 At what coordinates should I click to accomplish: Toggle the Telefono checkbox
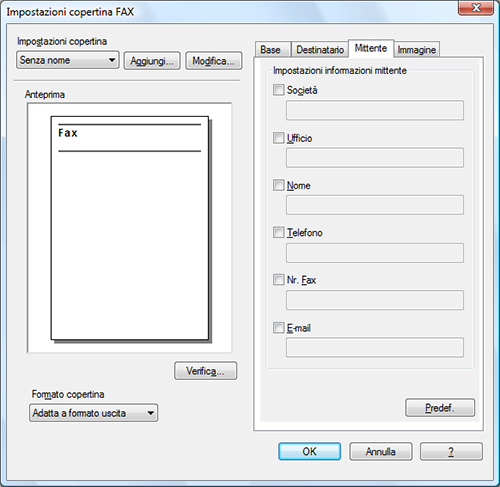tap(278, 232)
